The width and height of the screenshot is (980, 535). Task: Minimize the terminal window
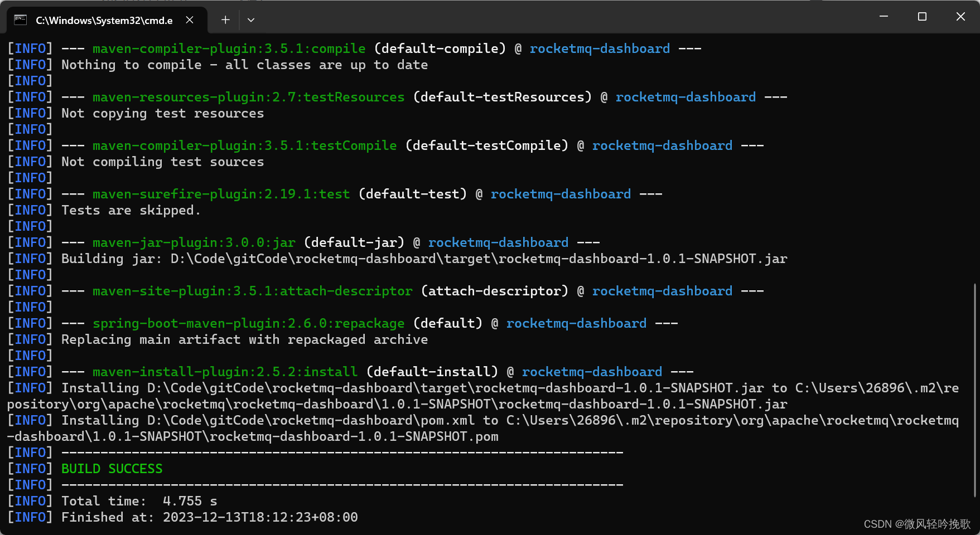(x=884, y=17)
